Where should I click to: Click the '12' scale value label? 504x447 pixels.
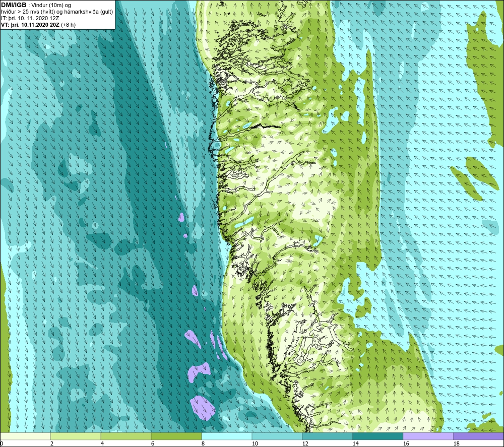click(x=305, y=443)
